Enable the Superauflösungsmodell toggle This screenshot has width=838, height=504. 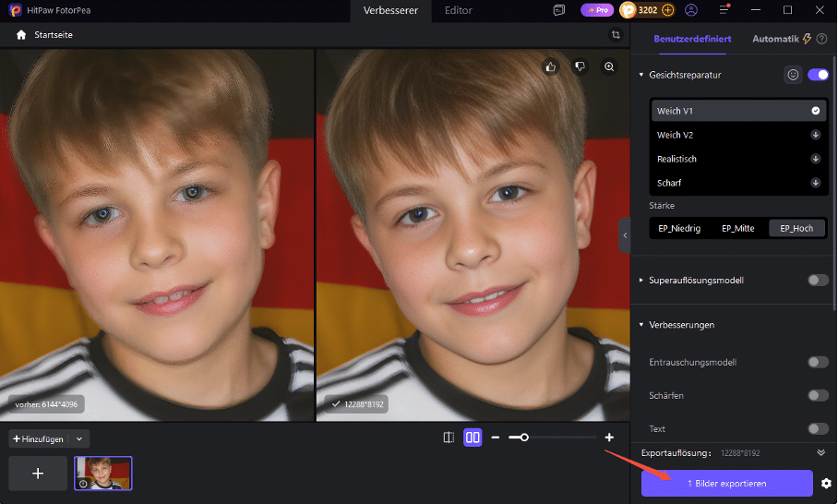(x=819, y=280)
